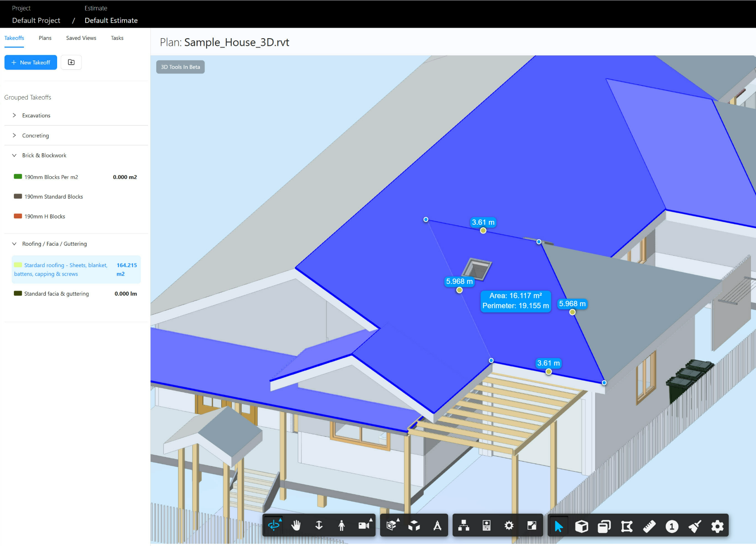
Task: Toggle the isometric view cube mode
Action: pyautogui.click(x=414, y=525)
